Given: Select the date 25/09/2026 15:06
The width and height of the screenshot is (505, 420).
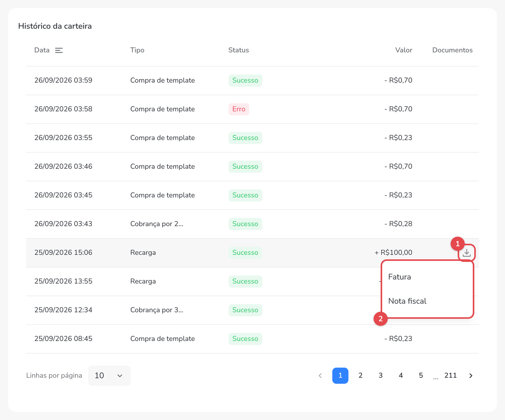Looking at the screenshot, I should [63, 253].
